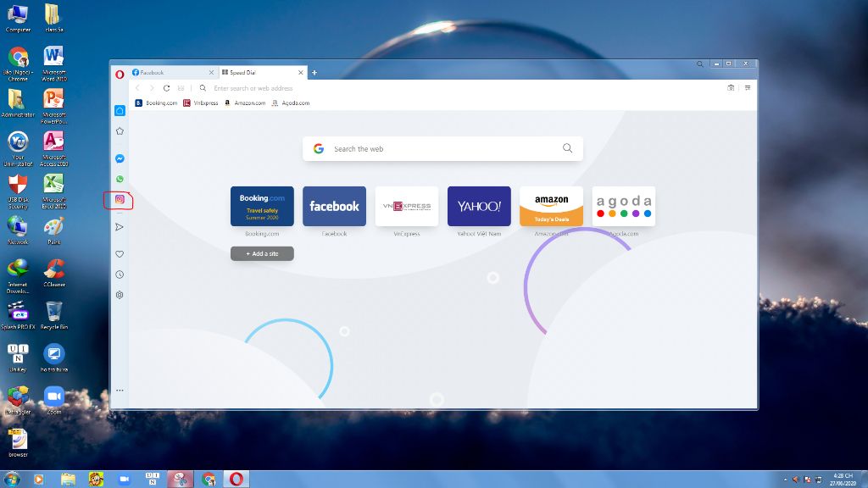Open the Bookmarks star in Opera sidebar

(x=120, y=131)
